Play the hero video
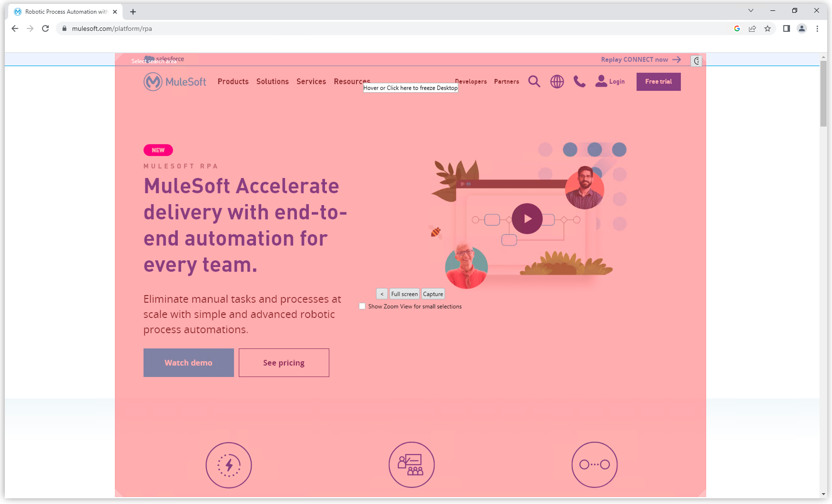The height and width of the screenshot is (504, 832). point(527,219)
